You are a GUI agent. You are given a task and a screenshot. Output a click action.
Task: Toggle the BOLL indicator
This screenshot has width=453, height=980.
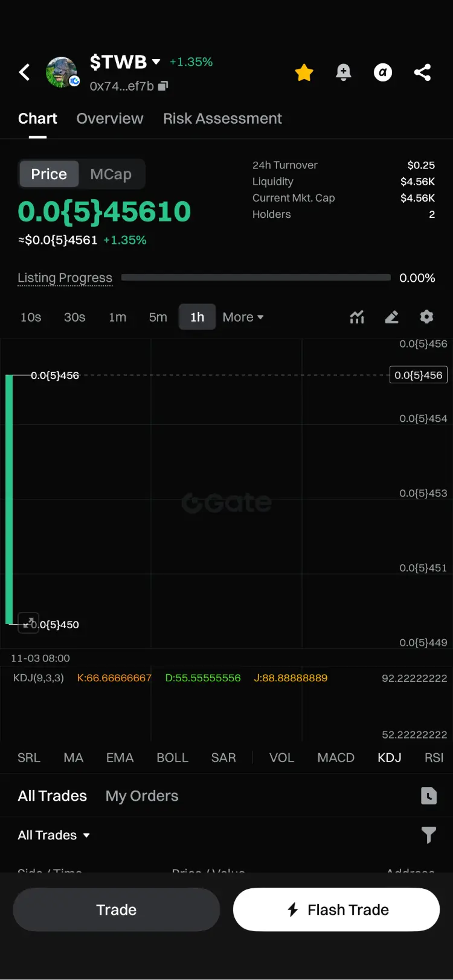pos(173,757)
